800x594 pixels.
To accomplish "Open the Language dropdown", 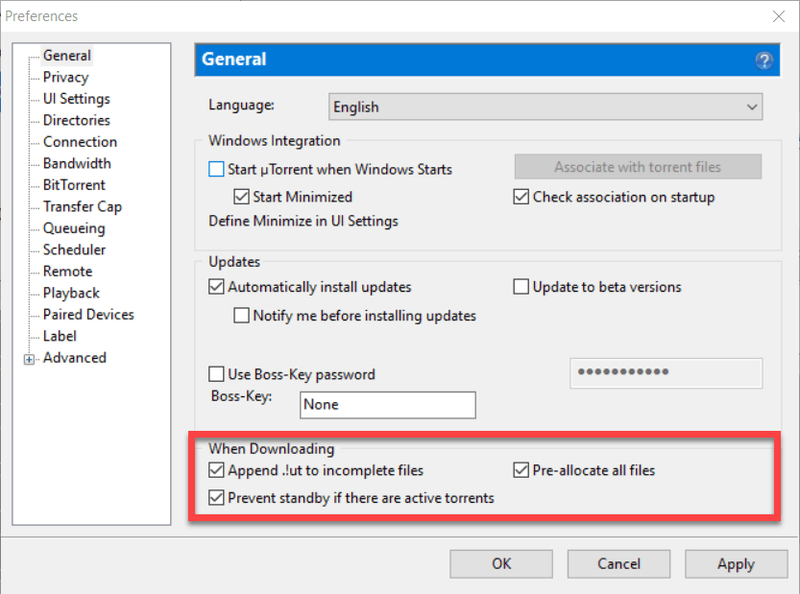I will (x=545, y=107).
